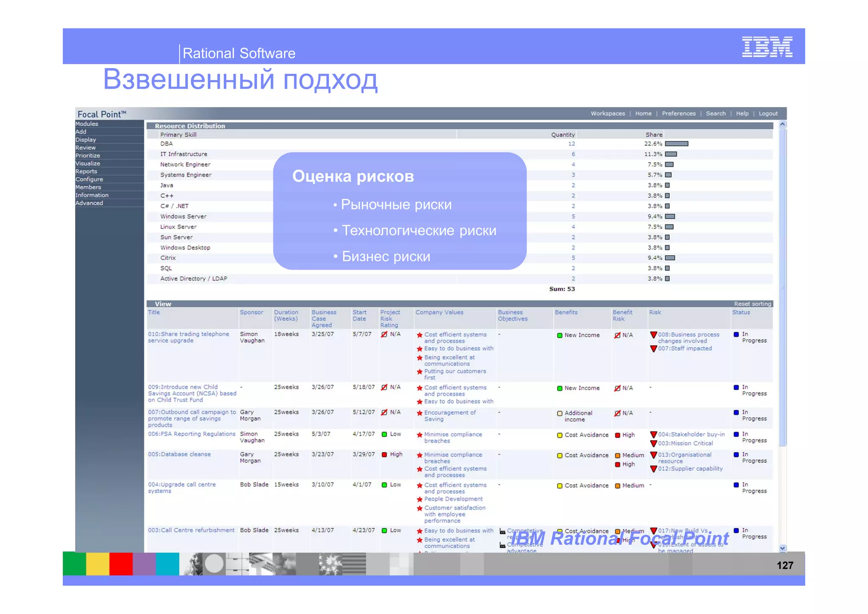Click the star icon beside People Development

point(420,500)
